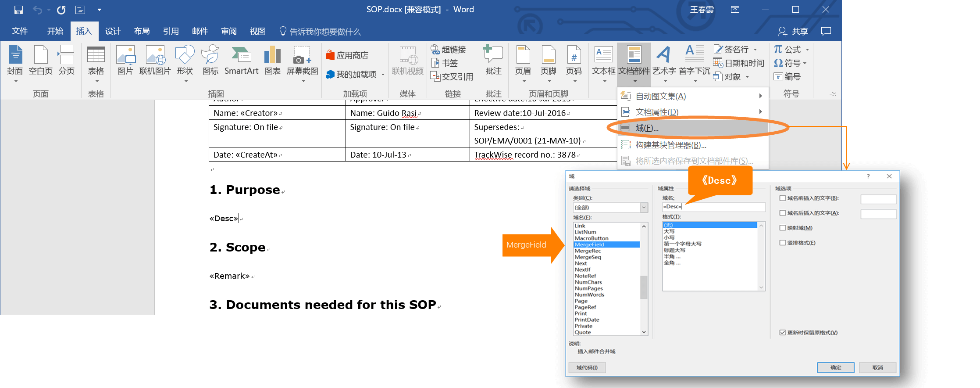Image resolution: width=980 pixels, height=388 pixels.
Task: Insert a cover page with 封面 icon
Action: (x=15, y=61)
